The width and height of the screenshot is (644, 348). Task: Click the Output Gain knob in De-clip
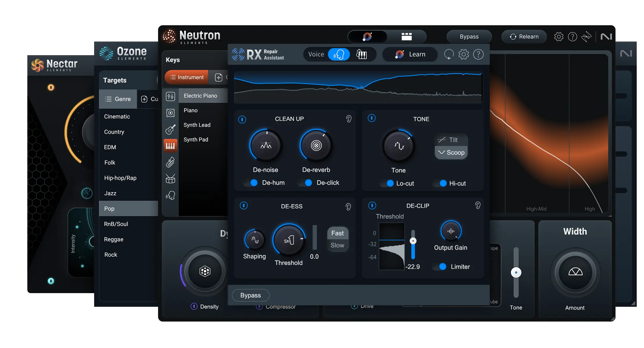tap(451, 231)
